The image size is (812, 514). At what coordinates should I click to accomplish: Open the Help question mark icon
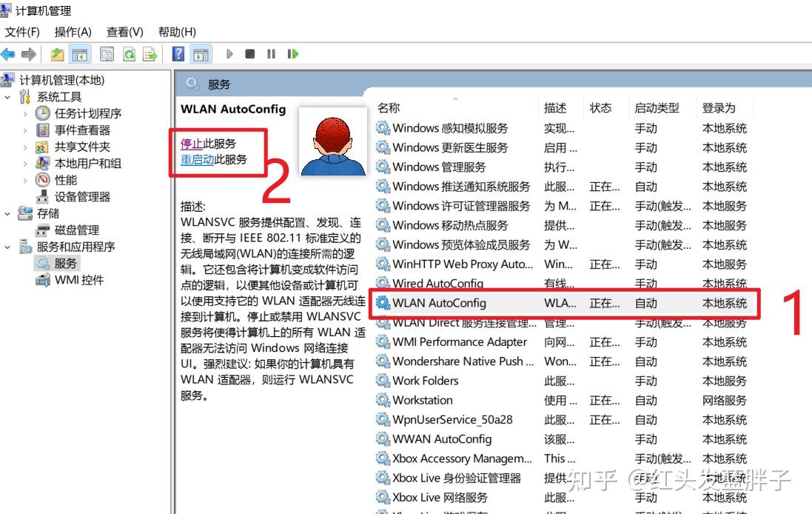click(x=178, y=54)
